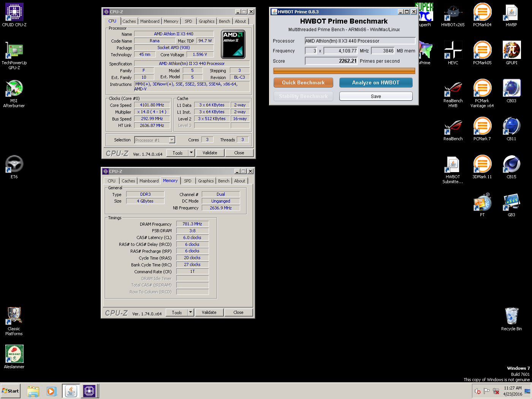Viewport: 532px width, 399px height.
Task: Launch CB11 Cinebench icon
Action: [x=511, y=129]
